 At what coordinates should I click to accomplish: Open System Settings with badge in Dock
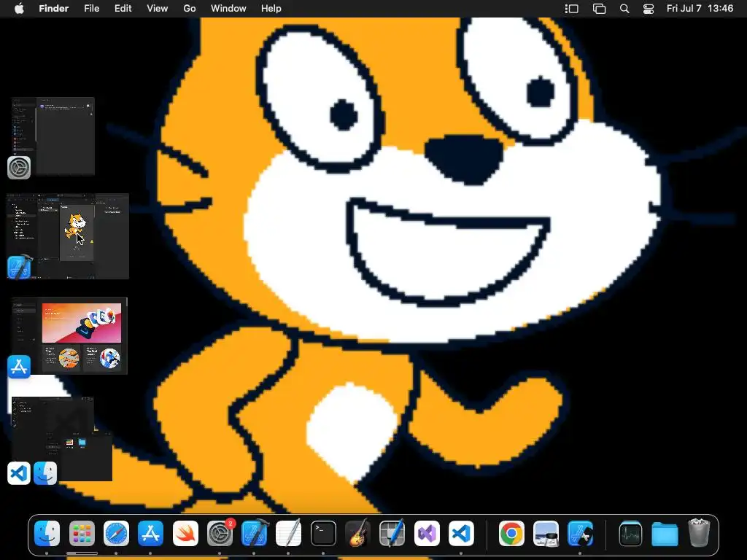point(220,533)
